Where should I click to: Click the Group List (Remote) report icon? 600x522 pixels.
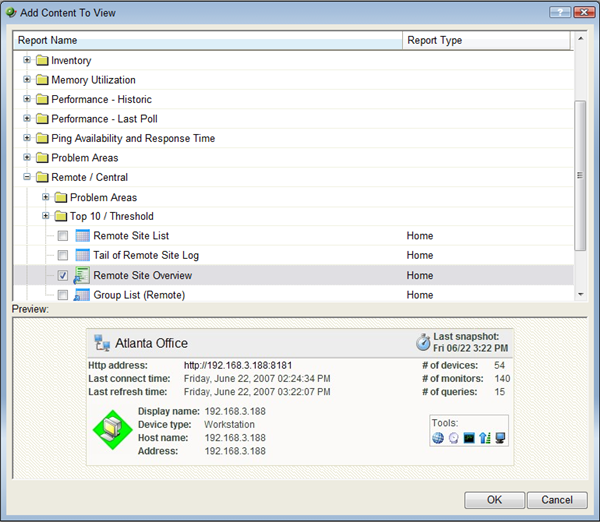pyautogui.click(x=82, y=295)
